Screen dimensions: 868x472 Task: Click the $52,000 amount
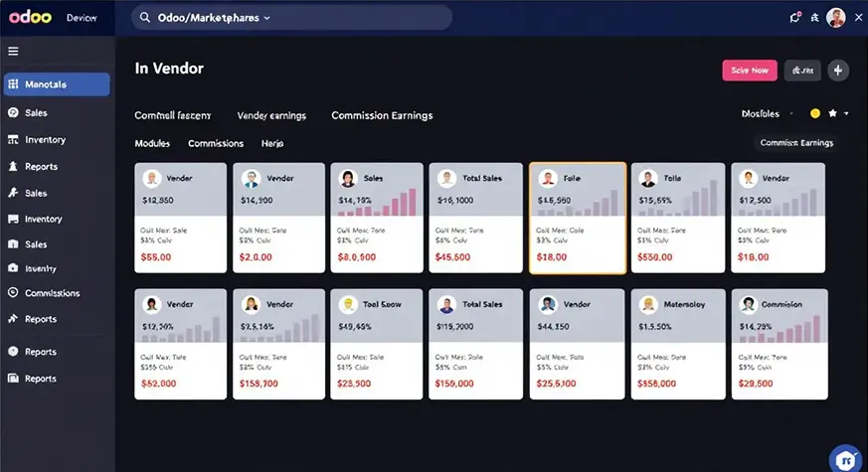pyautogui.click(x=158, y=384)
